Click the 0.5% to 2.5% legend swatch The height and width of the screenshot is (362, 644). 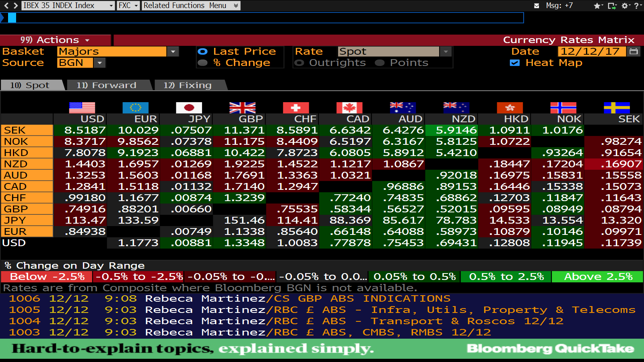(x=506, y=277)
